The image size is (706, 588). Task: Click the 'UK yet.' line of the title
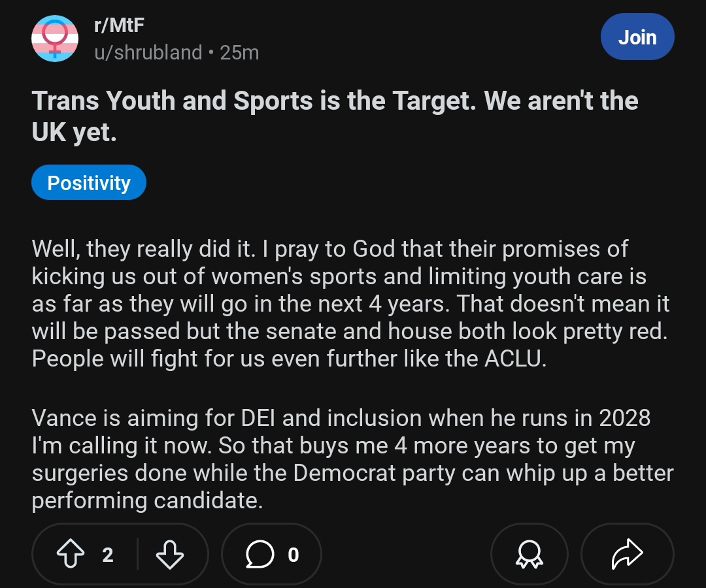75,132
